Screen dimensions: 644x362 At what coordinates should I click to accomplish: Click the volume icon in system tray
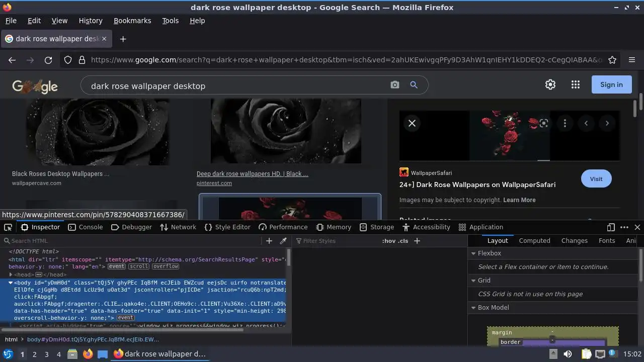568,354
